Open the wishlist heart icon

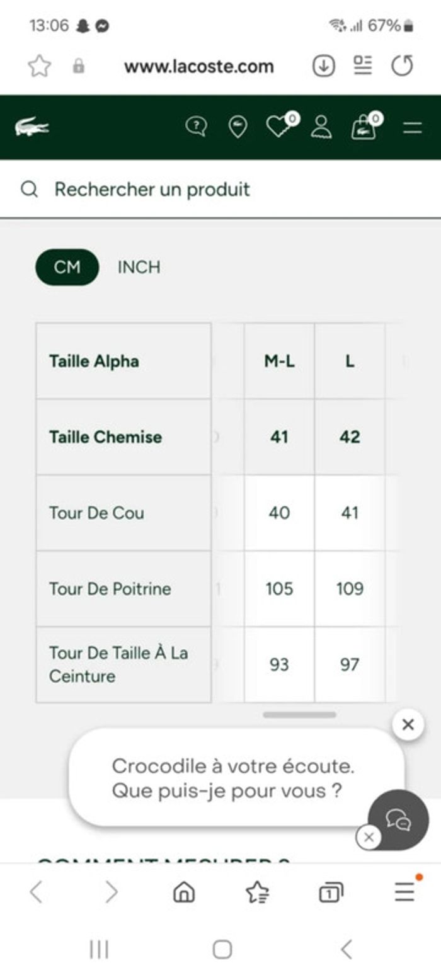(278, 127)
